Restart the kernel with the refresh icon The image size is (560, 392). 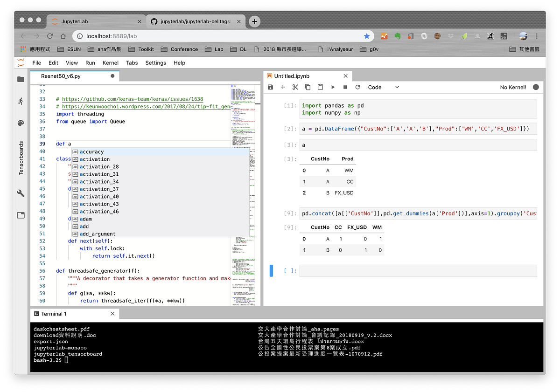point(357,87)
